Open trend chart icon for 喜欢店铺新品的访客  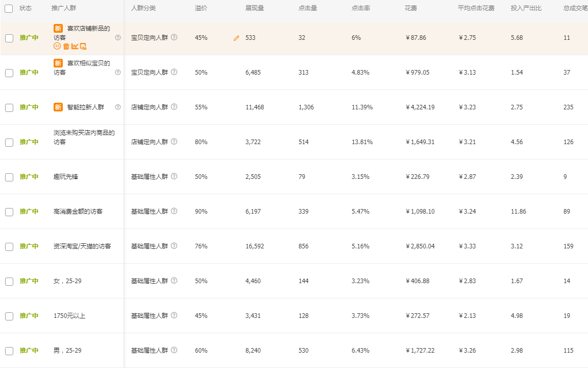[x=75, y=46]
